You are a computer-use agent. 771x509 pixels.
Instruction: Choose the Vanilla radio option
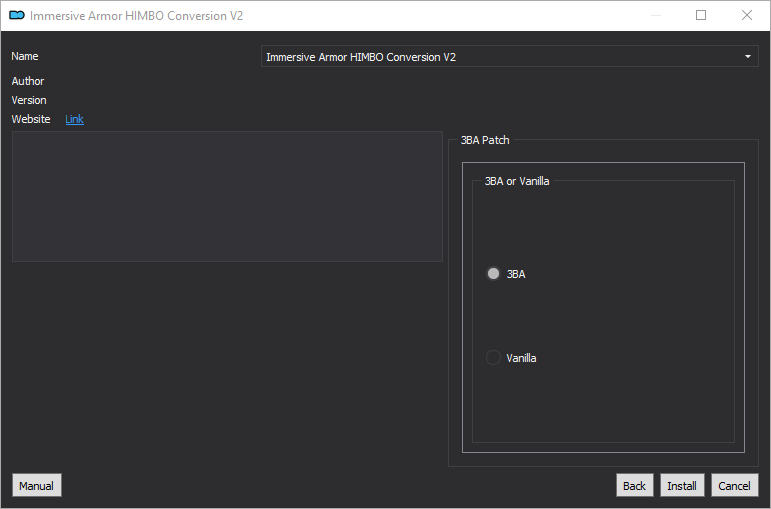[493, 358]
